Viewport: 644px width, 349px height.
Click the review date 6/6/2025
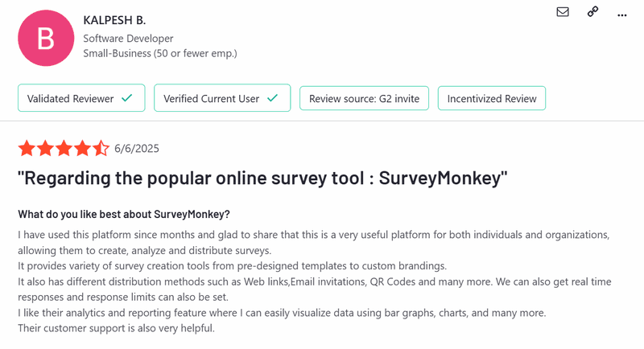tap(138, 149)
